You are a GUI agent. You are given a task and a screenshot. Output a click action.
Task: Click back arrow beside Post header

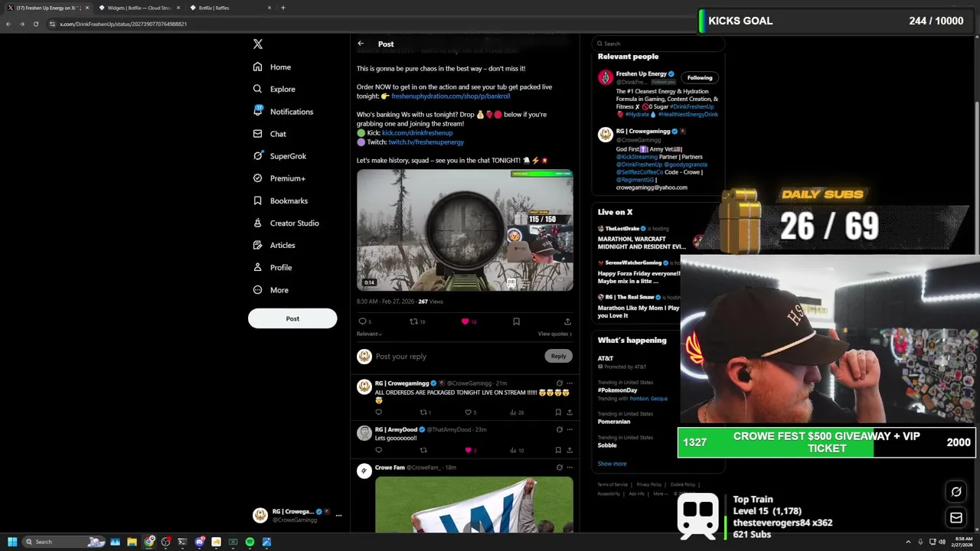click(x=361, y=44)
